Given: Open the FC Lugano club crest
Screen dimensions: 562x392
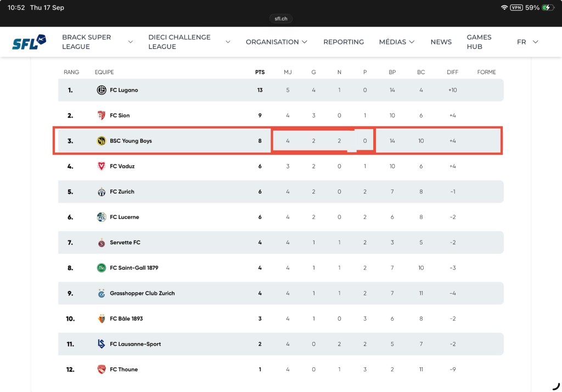Looking at the screenshot, I should click(102, 90).
